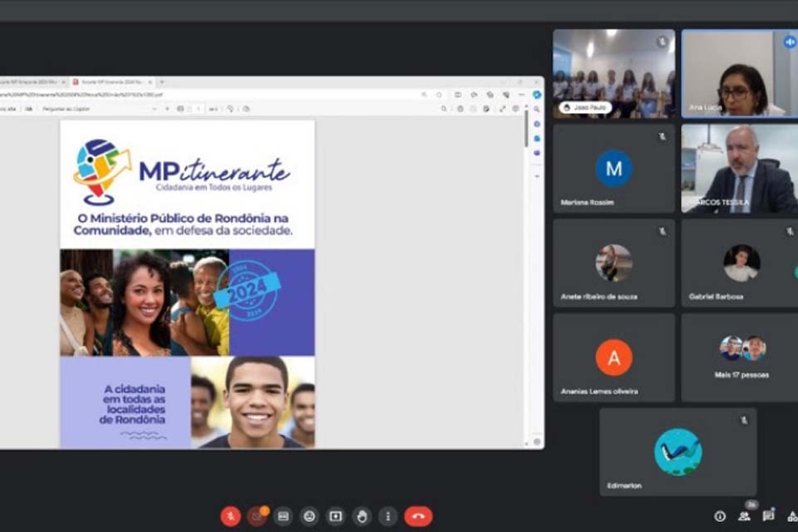Image resolution: width=798 pixels, height=532 pixels.
Task: Expand the shared browser's settings ellipsis menu
Action: (520, 95)
